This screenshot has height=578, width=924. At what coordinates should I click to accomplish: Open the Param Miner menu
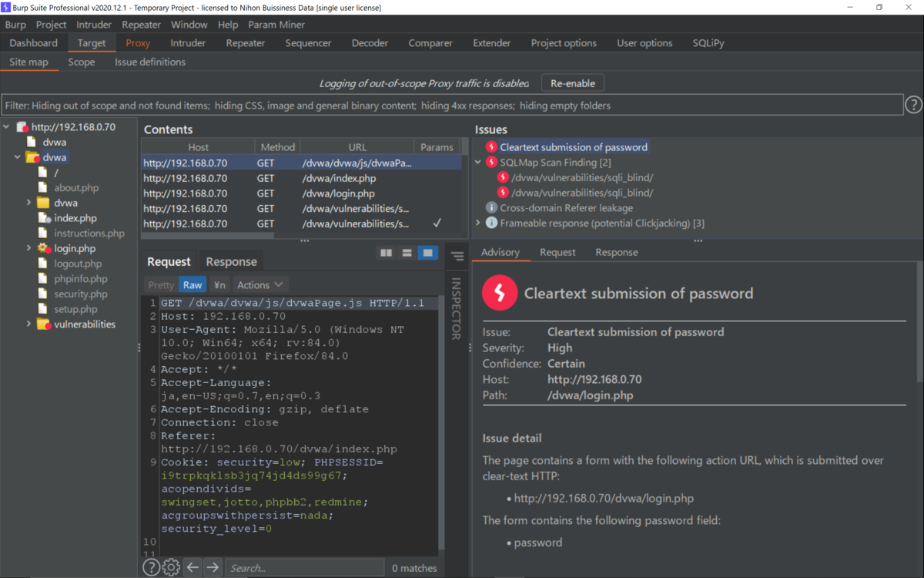276,25
